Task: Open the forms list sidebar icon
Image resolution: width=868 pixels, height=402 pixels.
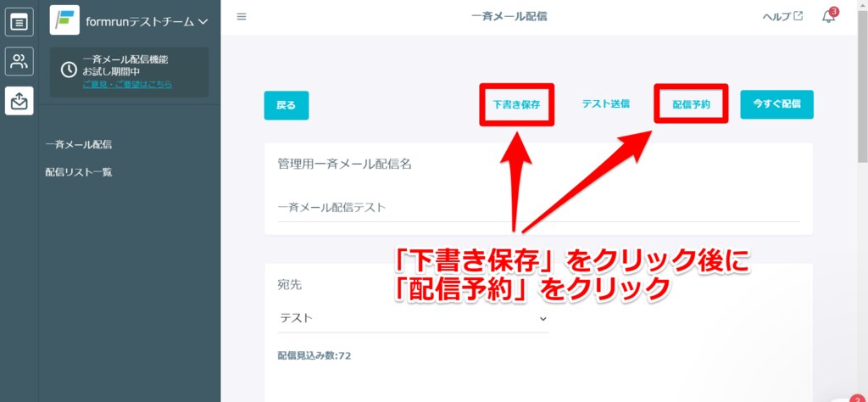Action: [19, 21]
